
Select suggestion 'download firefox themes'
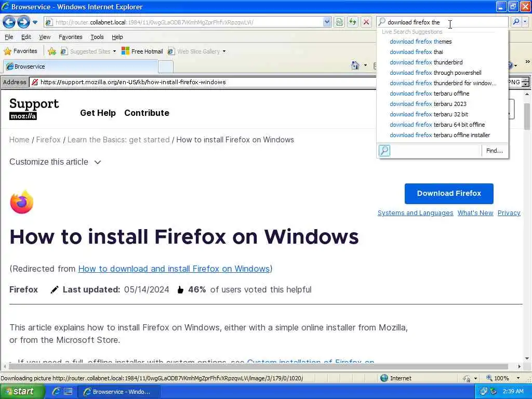coord(420,42)
